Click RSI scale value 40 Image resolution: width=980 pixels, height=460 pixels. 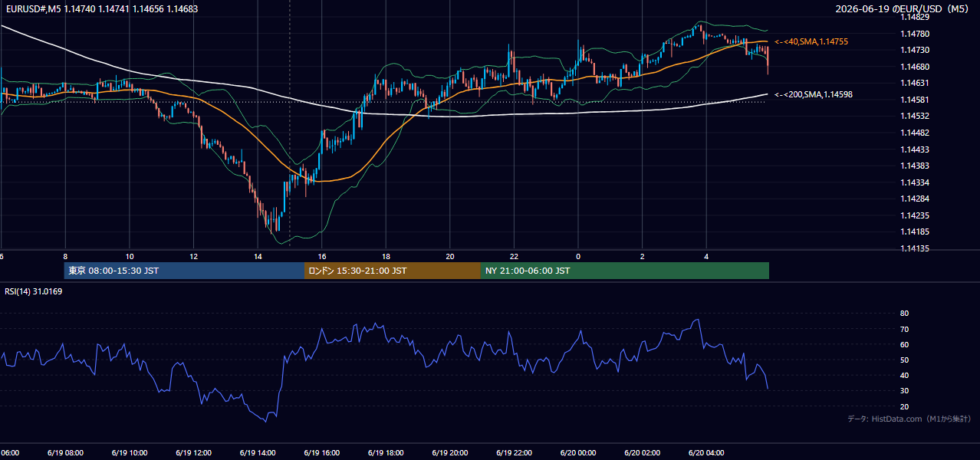pyautogui.click(x=904, y=375)
